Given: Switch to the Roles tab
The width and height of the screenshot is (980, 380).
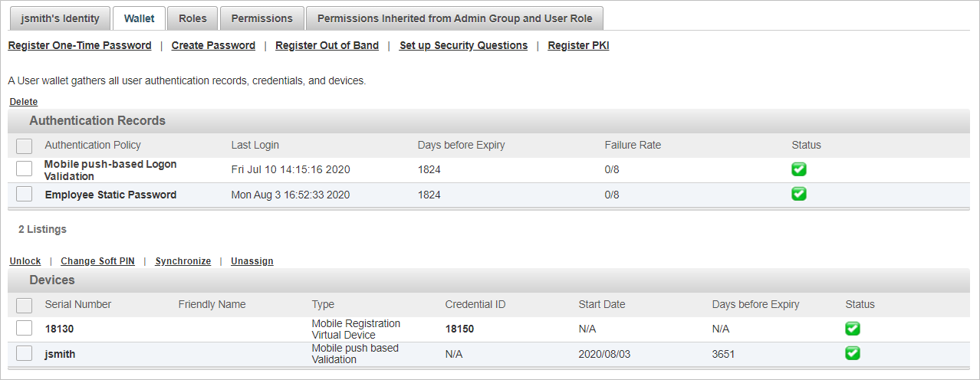Looking at the screenshot, I should 192,18.
